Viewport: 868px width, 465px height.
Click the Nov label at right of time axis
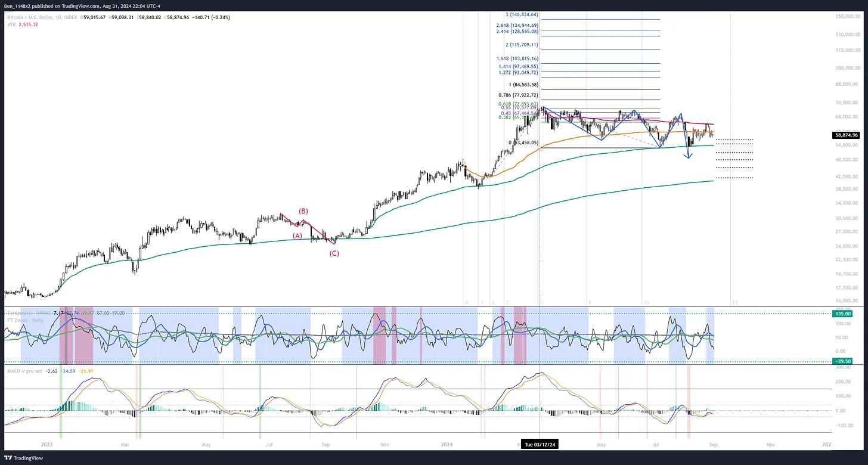pos(770,444)
